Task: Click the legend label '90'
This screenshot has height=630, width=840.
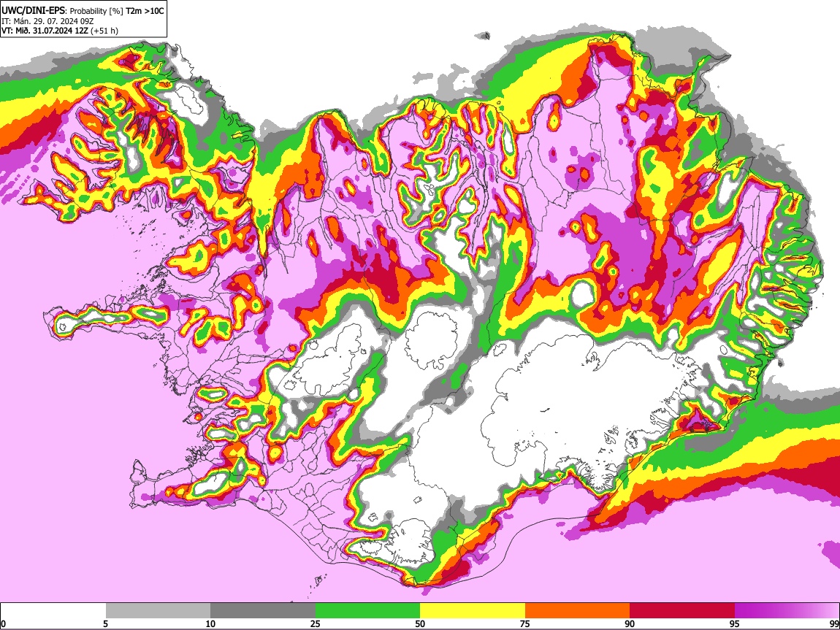Action: (x=630, y=623)
